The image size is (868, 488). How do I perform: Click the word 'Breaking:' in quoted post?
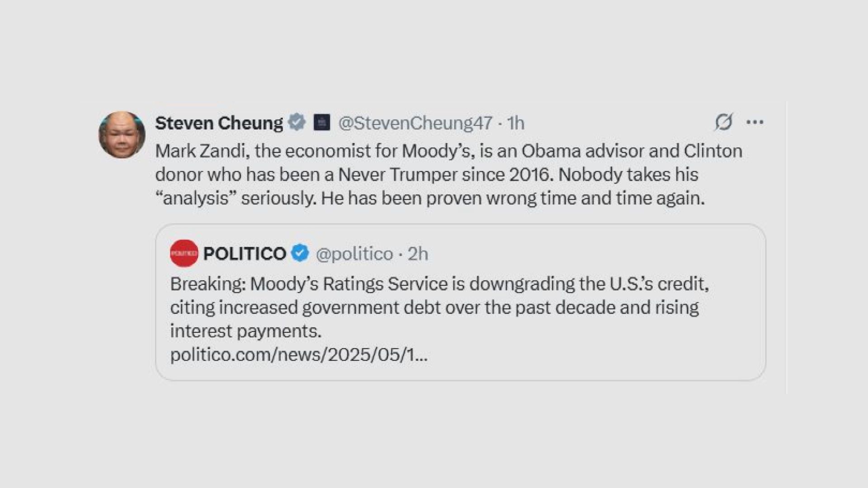click(x=208, y=284)
